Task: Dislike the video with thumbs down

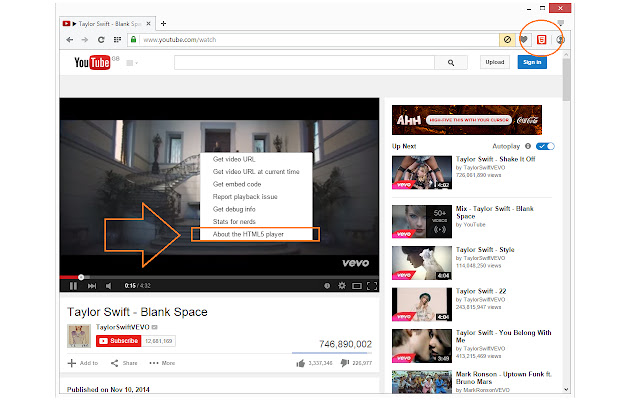Action: pos(345,363)
